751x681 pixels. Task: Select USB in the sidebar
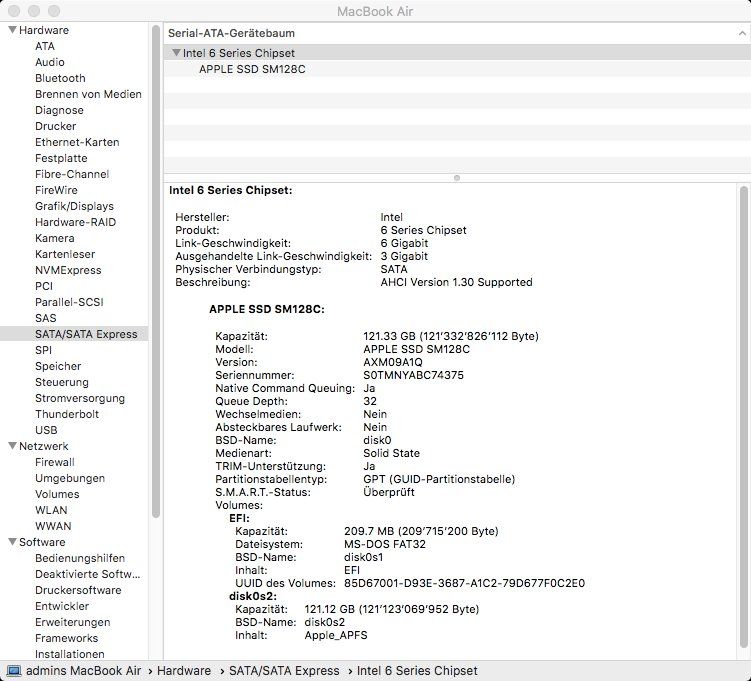tap(46, 430)
